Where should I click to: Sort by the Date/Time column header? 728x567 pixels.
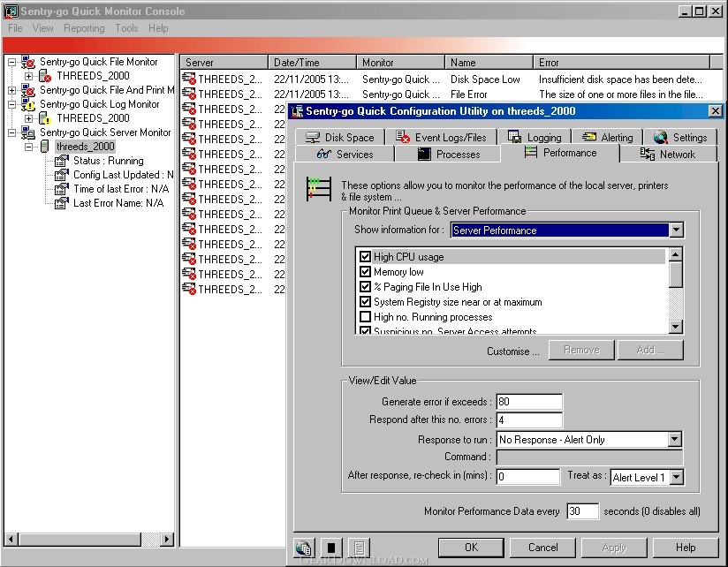coord(312,62)
